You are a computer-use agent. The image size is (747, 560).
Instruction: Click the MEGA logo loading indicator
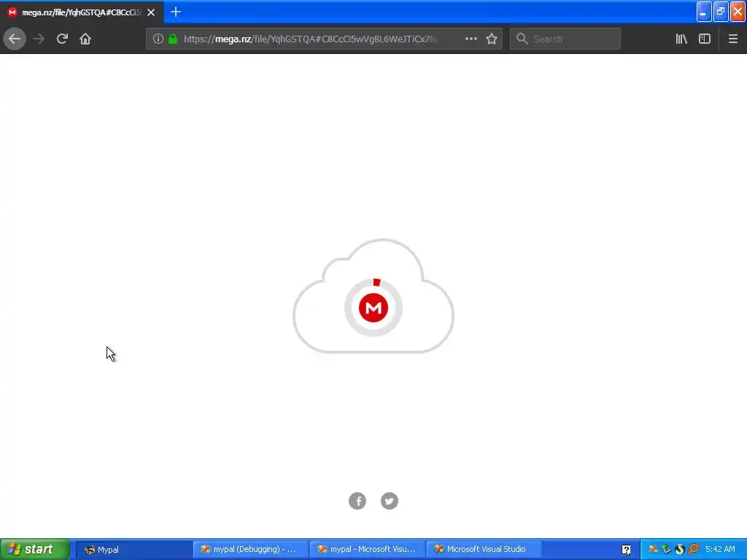(373, 308)
